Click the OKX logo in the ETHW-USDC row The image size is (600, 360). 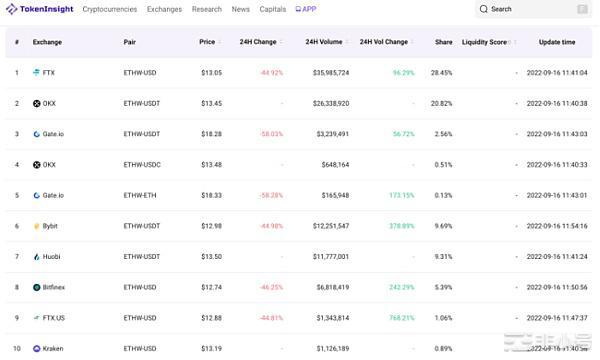pos(37,165)
